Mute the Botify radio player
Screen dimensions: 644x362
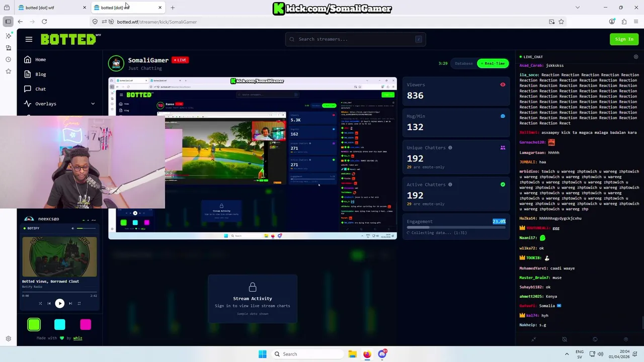tap(72, 228)
